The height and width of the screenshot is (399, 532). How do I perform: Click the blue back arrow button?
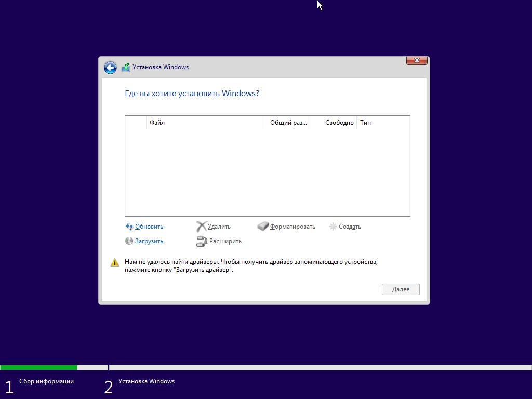(x=110, y=68)
